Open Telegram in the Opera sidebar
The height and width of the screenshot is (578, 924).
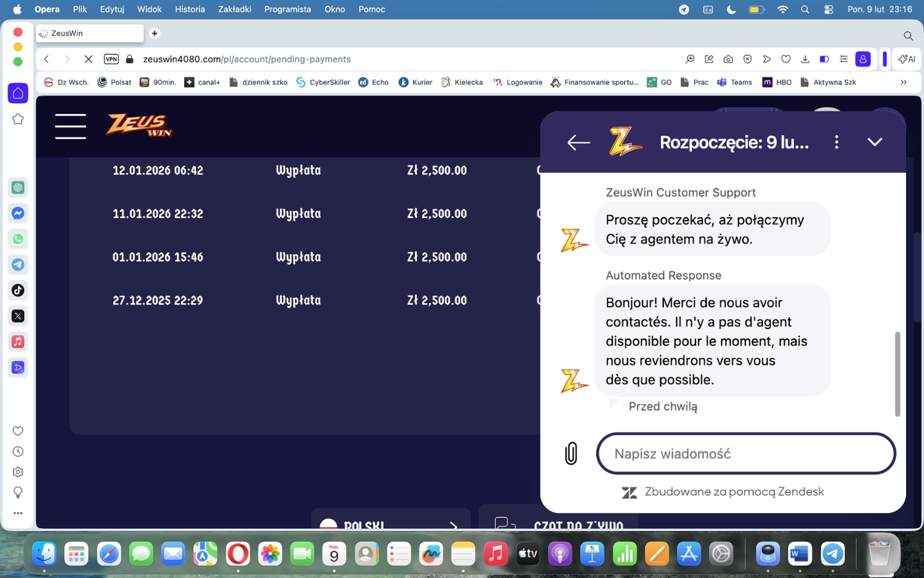click(18, 264)
